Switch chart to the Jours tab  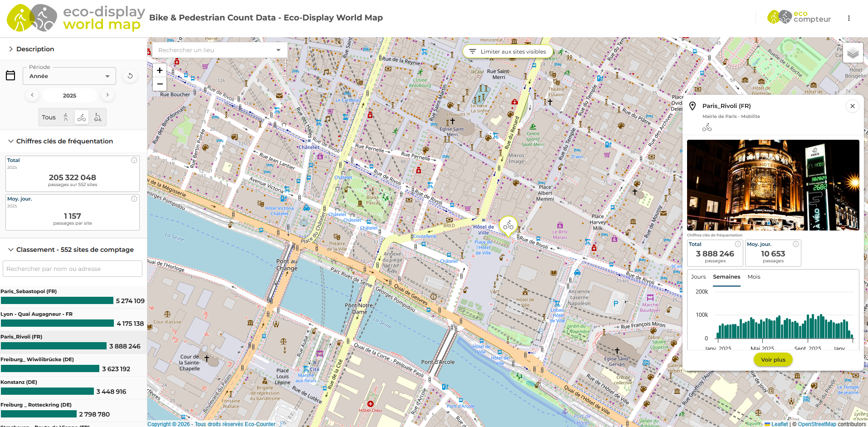pyautogui.click(x=698, y=277)
